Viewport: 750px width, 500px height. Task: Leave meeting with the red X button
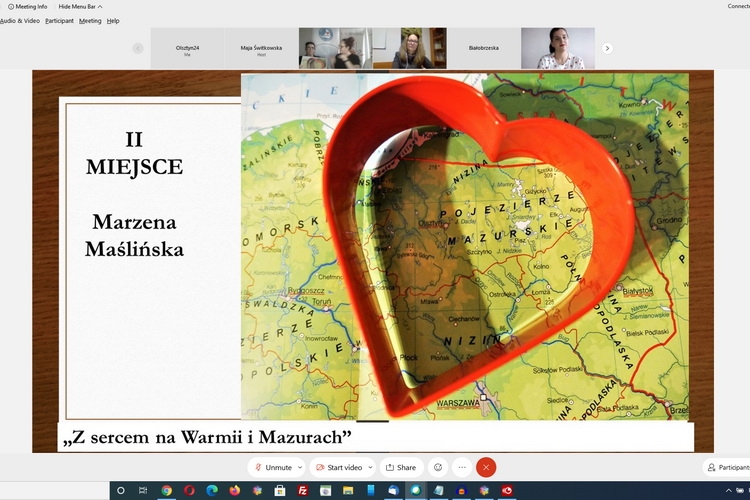486,467
